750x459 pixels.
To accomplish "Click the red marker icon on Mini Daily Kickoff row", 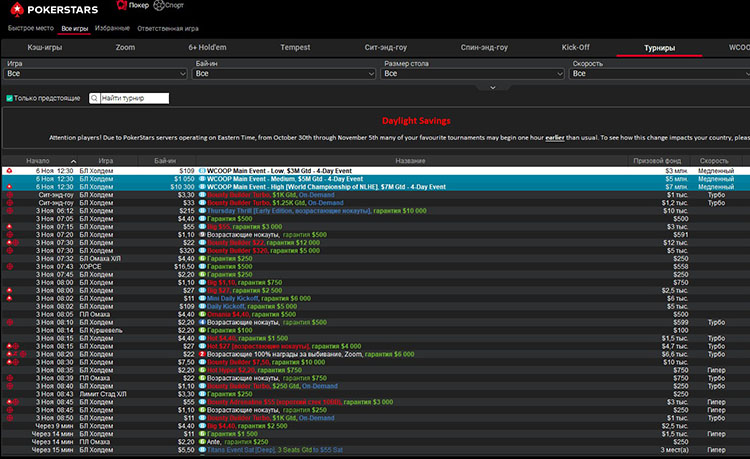I will 9,298.
